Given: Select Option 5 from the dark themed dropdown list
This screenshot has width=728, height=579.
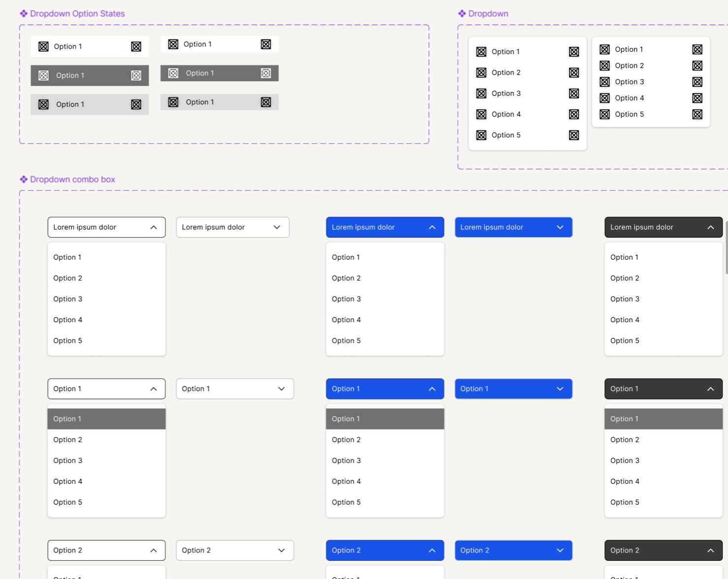Looking at the screenshot, I should (x=625, y=340).
